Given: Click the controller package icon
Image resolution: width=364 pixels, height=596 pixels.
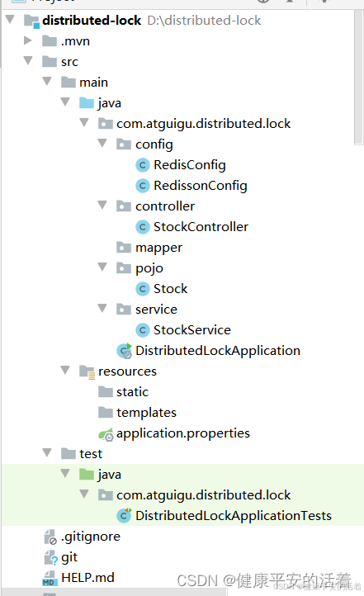Looking at the screenshot, I should point(124,206).
